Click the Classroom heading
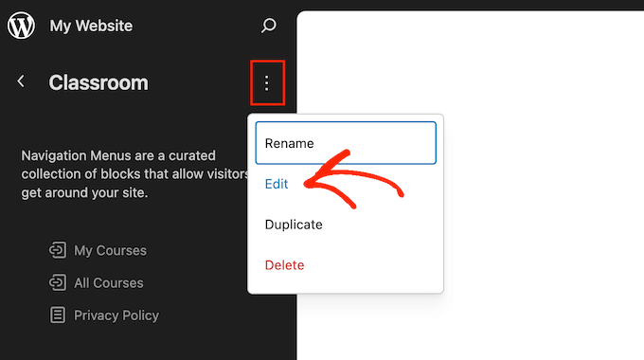 (x=98, y=82)
